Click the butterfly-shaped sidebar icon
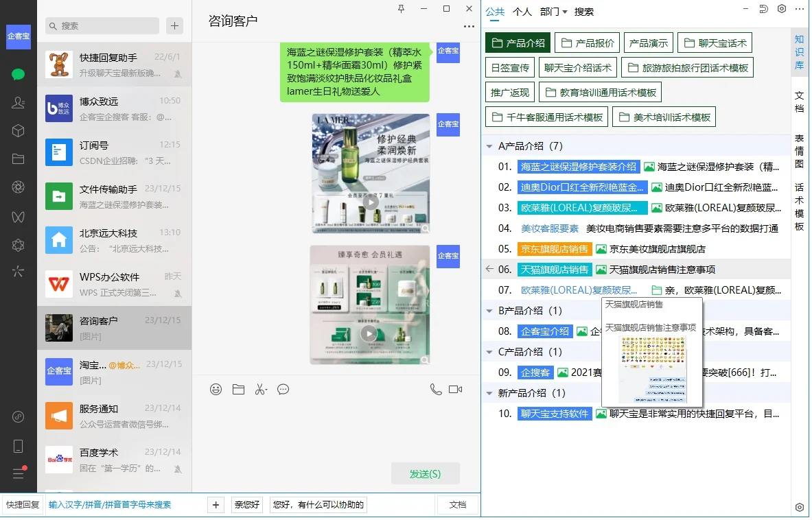 [18, 217]
